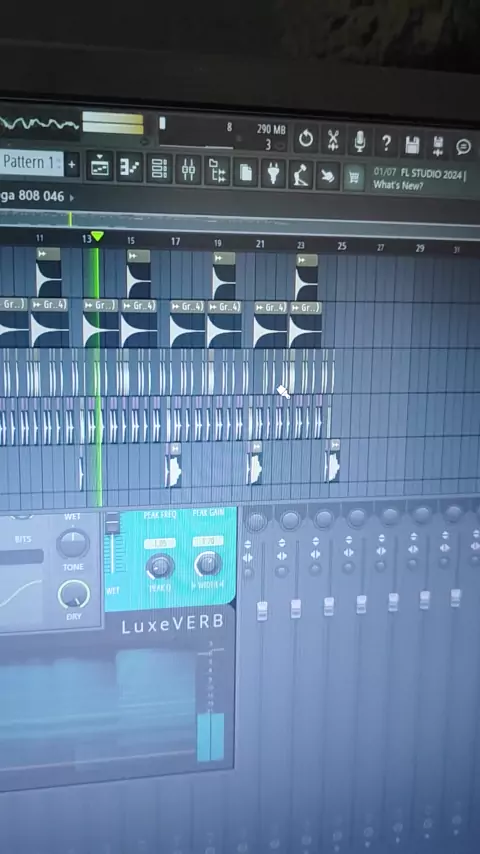Click the TONE knob
This screenshot has width=480, height=854.
point(73,544)
